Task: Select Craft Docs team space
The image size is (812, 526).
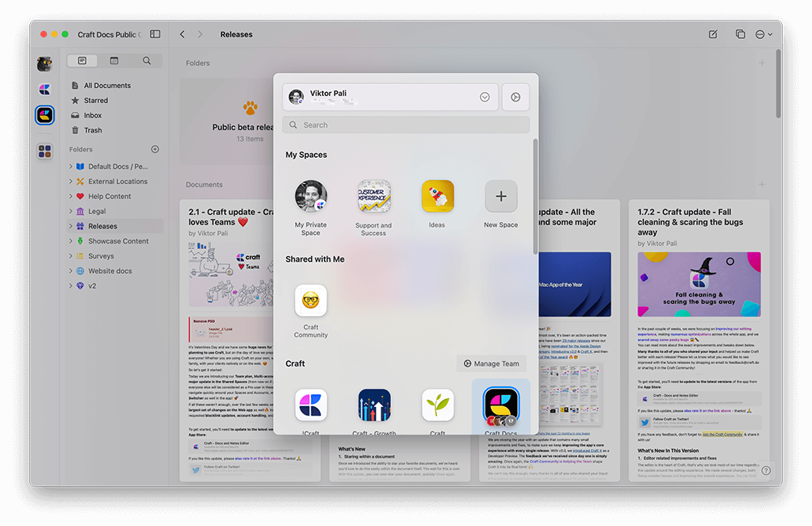Action: point(501,407)
